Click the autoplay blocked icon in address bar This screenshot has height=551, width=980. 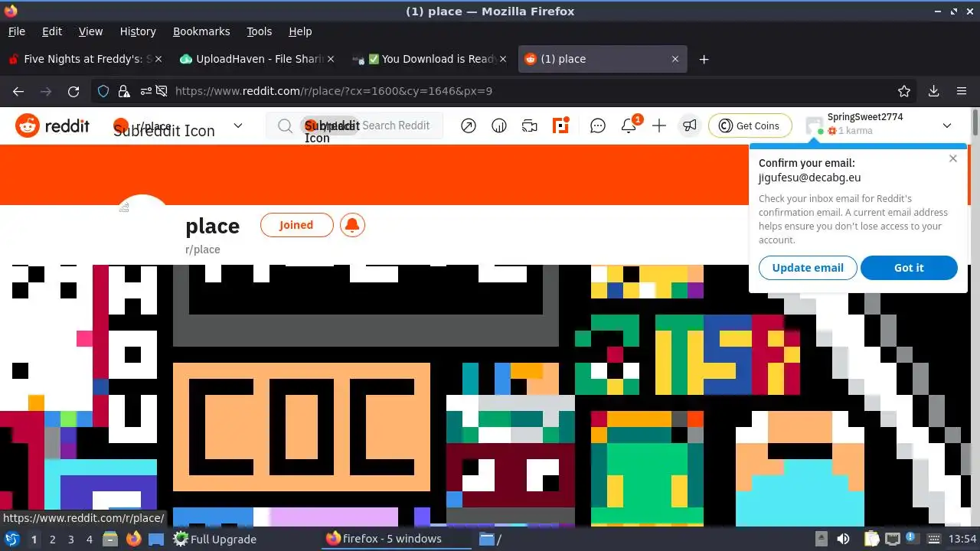coord(162,91)
